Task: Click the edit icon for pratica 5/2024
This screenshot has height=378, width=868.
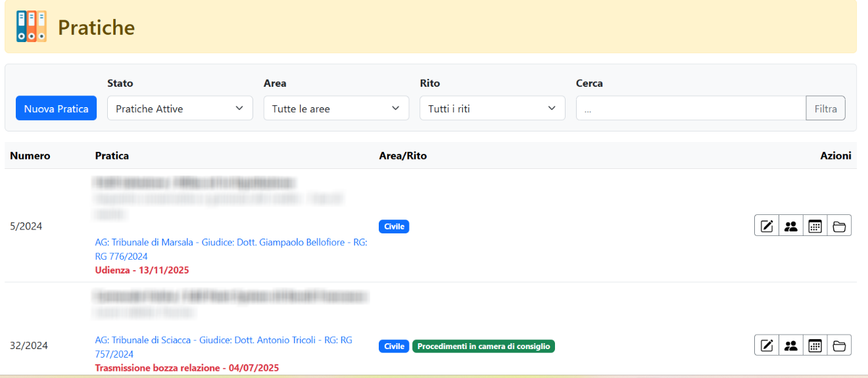Action: click(767, 226)
